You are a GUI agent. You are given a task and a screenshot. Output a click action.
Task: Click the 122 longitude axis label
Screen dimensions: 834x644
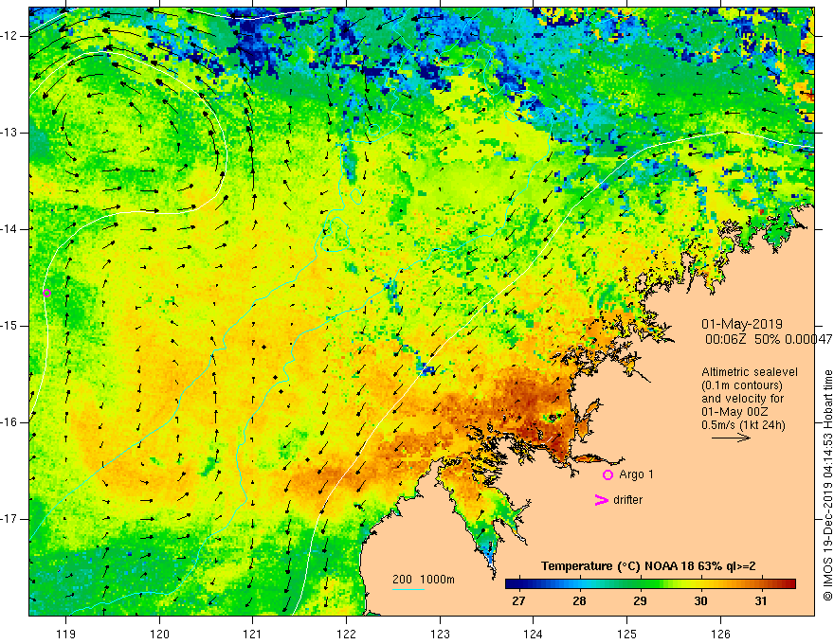(346, 634)
